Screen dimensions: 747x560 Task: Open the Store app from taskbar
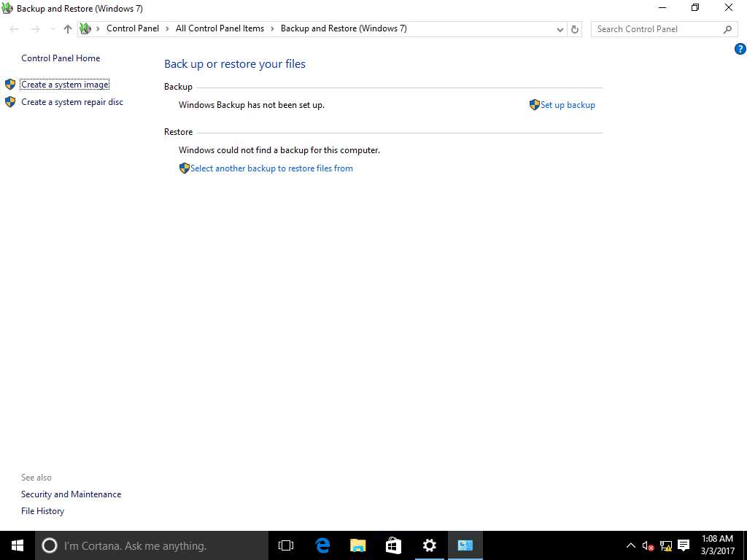[393, 545]
